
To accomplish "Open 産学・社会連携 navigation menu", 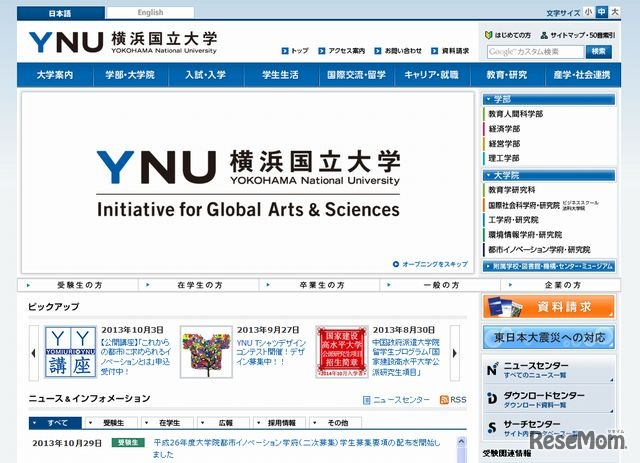I will [x=582, y=75].
